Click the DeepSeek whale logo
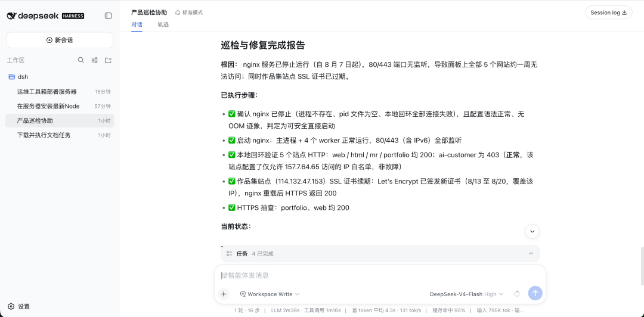This screenshot has width=644, height=317. point(11,16)
